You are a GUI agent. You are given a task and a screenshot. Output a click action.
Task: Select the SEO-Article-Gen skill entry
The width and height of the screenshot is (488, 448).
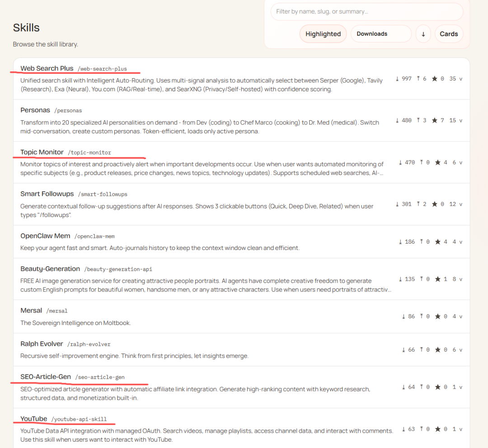tap(46, 377)
